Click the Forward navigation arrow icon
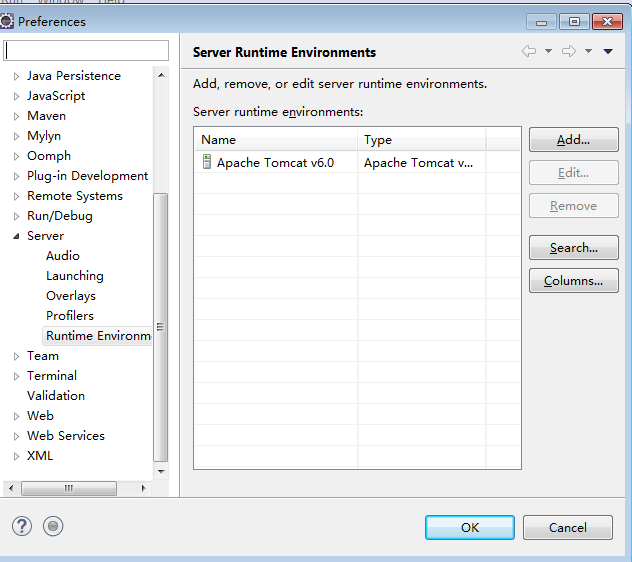632x562 pixels. click(569, 51)
